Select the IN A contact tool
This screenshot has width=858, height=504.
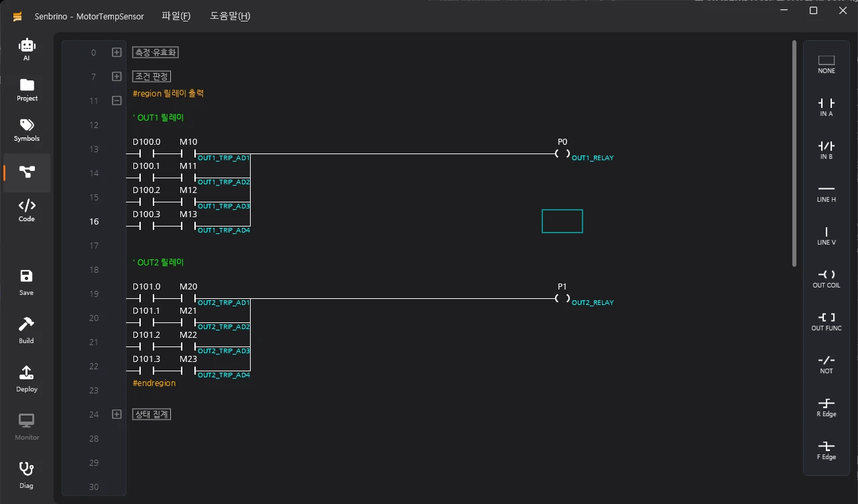(826, 107)
